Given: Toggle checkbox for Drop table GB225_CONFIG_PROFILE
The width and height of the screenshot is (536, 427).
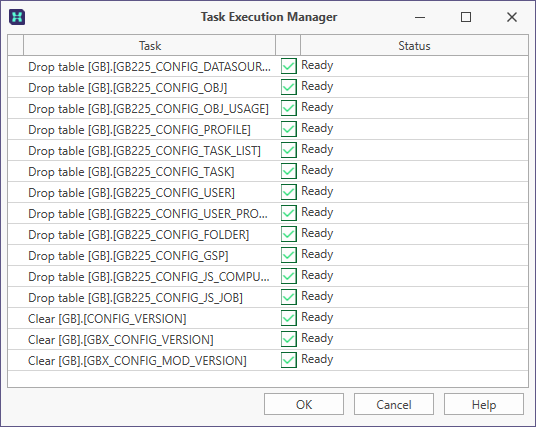Looking at the screenshot, I should (x=289, y=129).
